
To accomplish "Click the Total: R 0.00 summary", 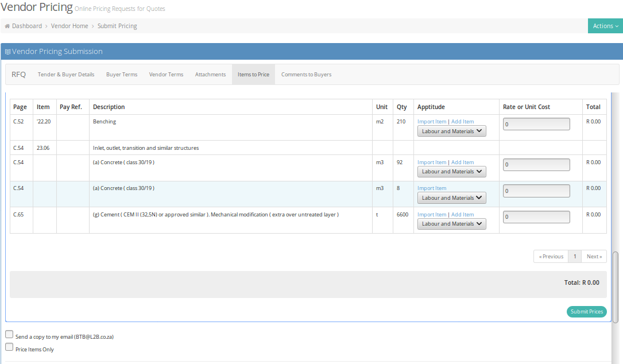I will [582, 282].
